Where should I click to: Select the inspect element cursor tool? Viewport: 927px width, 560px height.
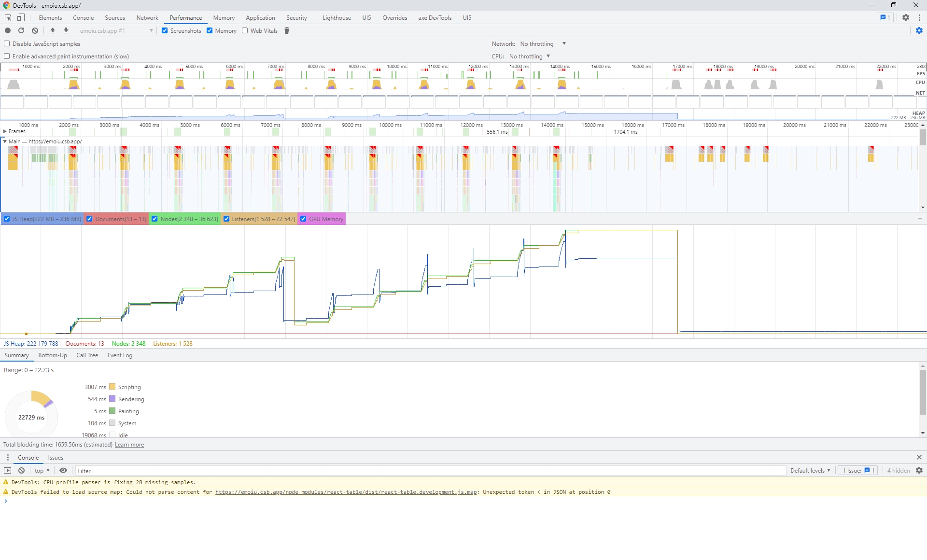pyautogui.click(x=7, y=17)
